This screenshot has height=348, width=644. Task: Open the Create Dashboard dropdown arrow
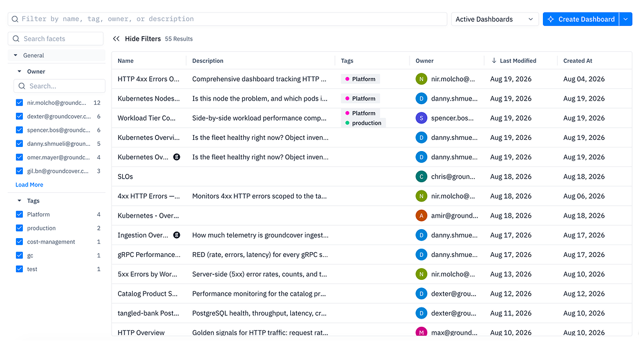click(x=626, y=19)
